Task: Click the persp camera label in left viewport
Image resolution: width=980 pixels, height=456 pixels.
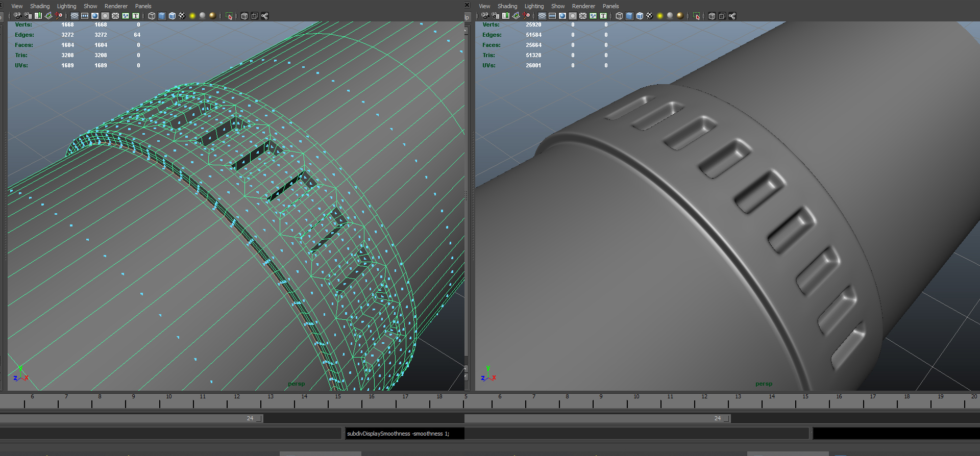Action: pos(296,384)
